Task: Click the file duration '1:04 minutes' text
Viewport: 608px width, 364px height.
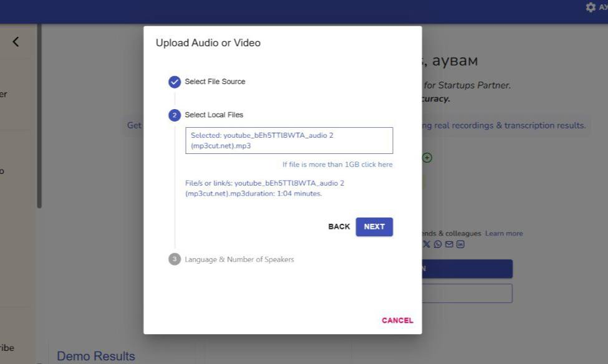Action: point(299,193)
